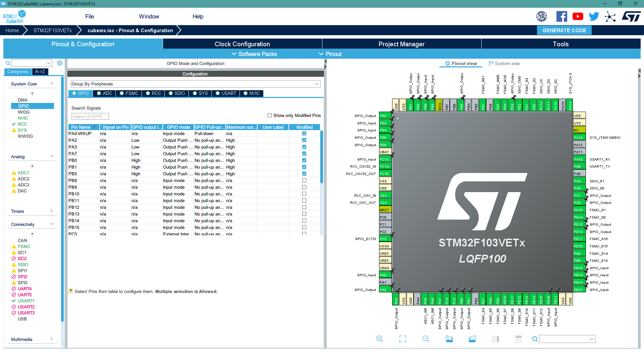Toggle Modified checkbox for PA2

coord(304,140)
